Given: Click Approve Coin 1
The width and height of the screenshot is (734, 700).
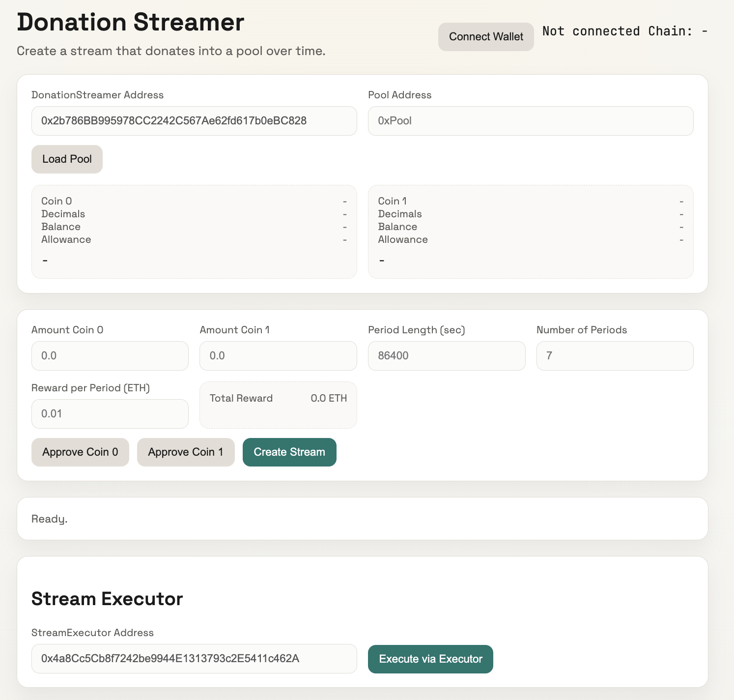Looking at the screenshot, I should (185, 452).
